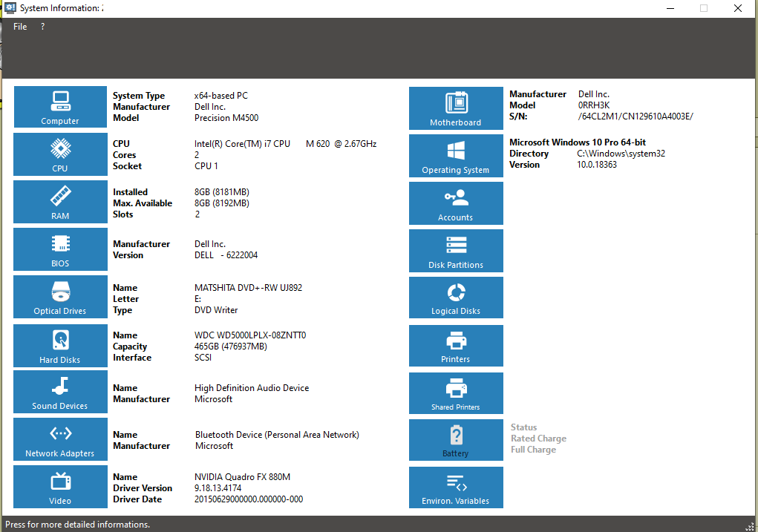Click the 'MATSHITA DVD+-RW UJ892' drive name
Image resolution: width=758 pixels, height=532 pixels.
pos(248,288)
